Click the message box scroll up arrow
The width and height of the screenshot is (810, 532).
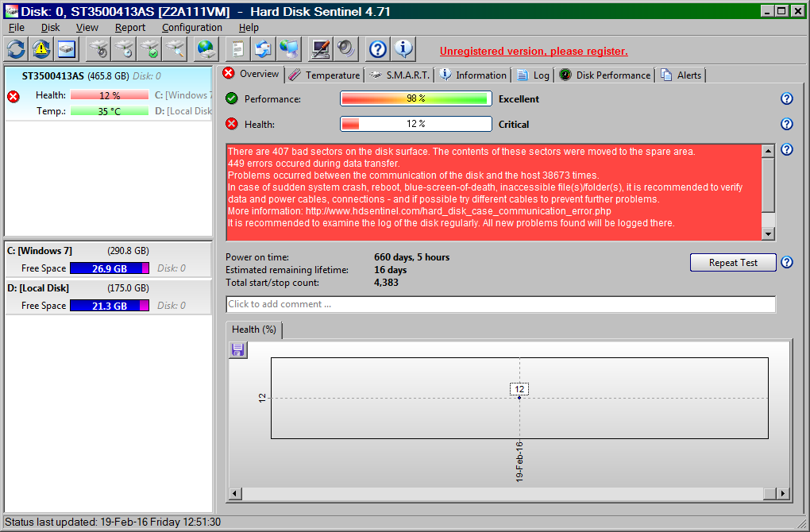pyautogui.click(x=768, y=152)
